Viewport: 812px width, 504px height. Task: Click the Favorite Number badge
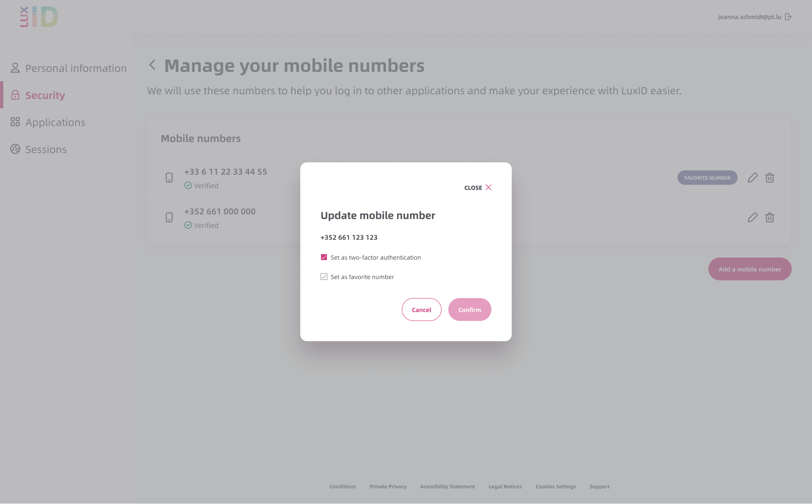point(708,178)
